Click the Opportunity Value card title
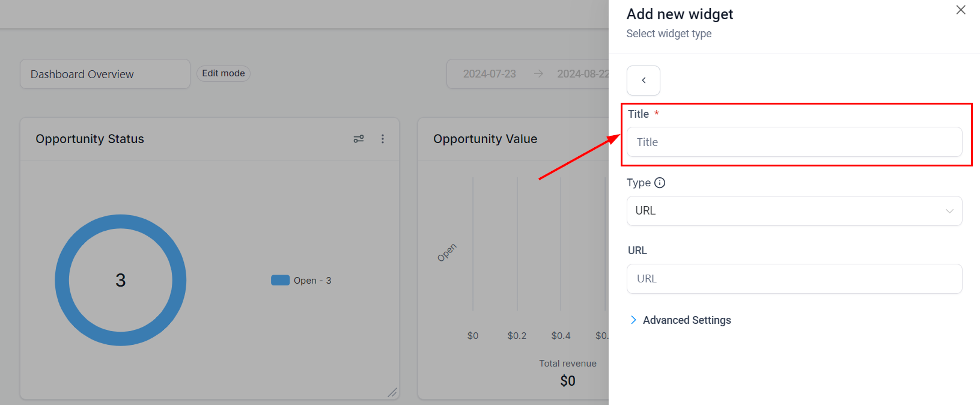Image resolution: width=980 pixels, height=405 pixels. [x=485, y=139]
